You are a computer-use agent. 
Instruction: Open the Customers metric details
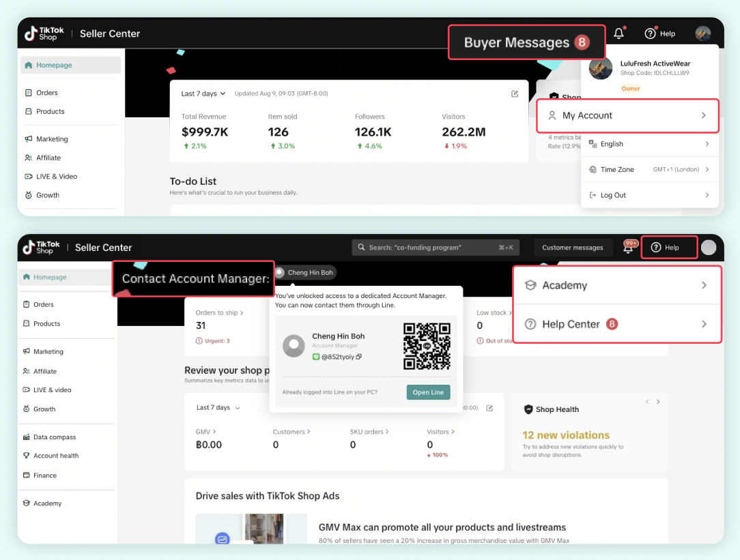291,432
